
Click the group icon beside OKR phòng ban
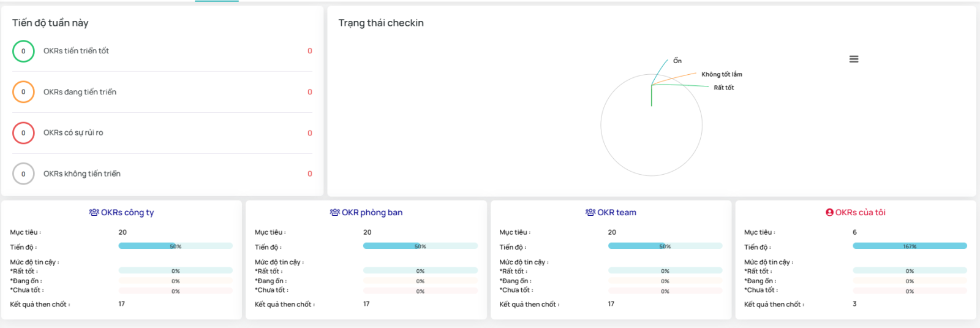point(334,213)
